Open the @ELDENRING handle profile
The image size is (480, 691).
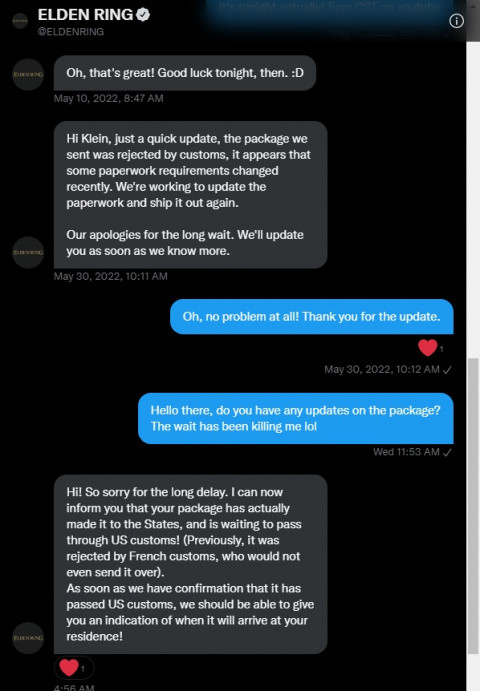71,32
